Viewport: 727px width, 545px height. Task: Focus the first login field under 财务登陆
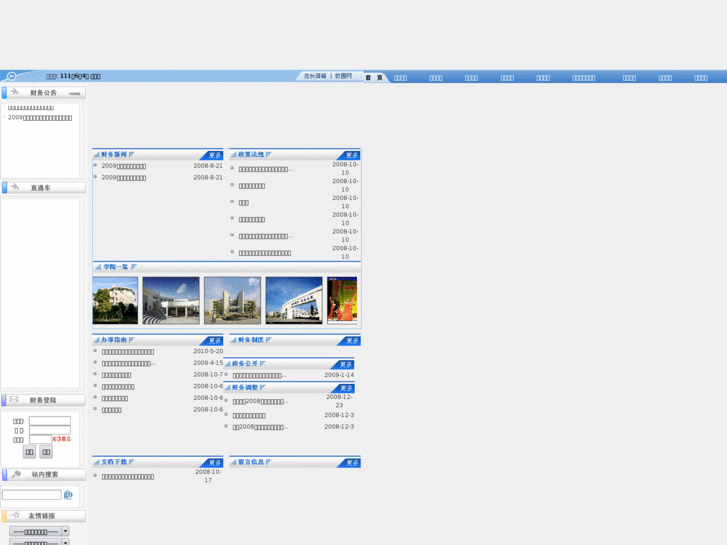coord(50,421)
